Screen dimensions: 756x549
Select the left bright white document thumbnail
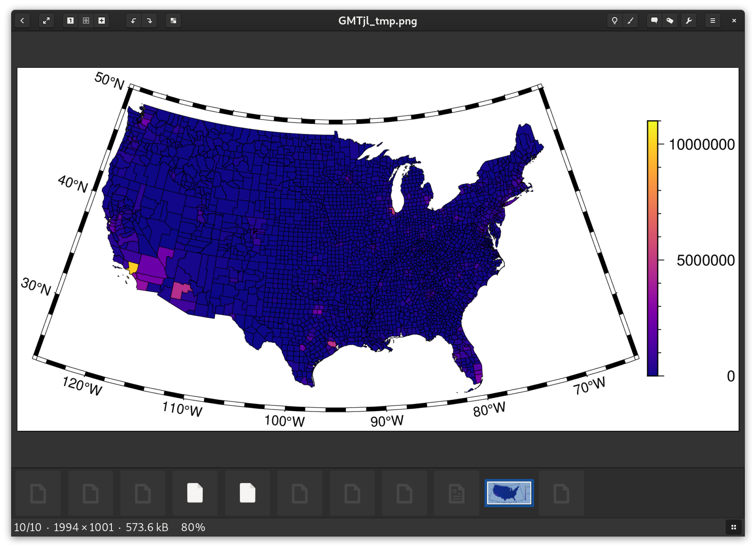point(195,493)
